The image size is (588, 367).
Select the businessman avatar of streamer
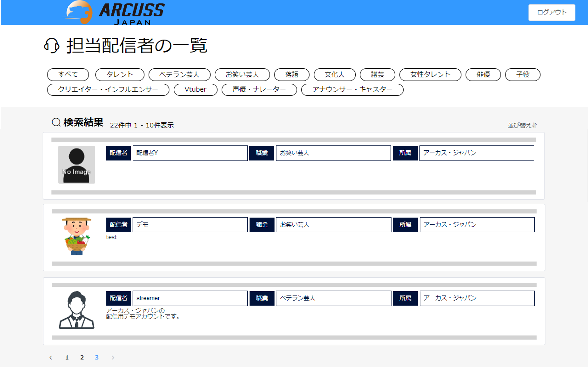(77, 310)
